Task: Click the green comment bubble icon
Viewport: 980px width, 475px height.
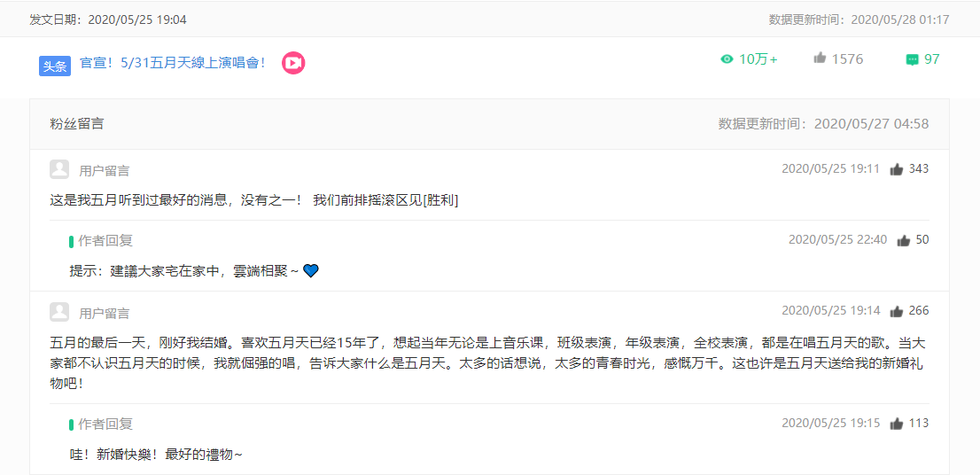Action: tap(912, 60)
